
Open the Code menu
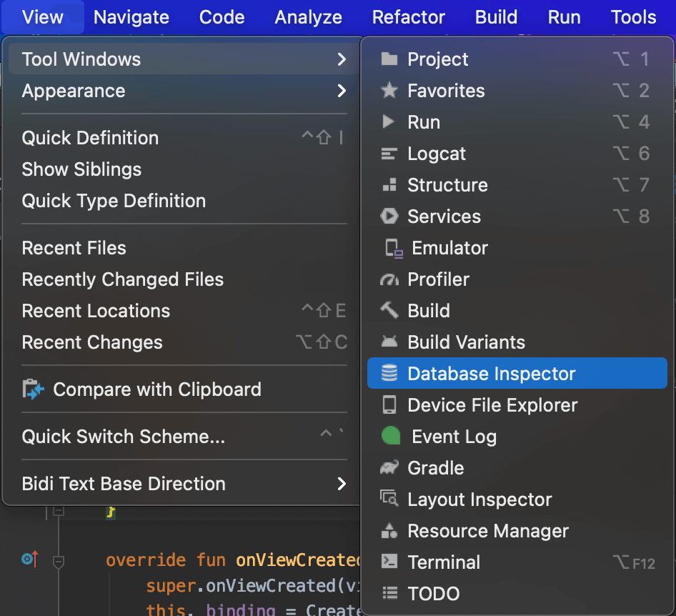pyautogui.click(x=222, y=17)
